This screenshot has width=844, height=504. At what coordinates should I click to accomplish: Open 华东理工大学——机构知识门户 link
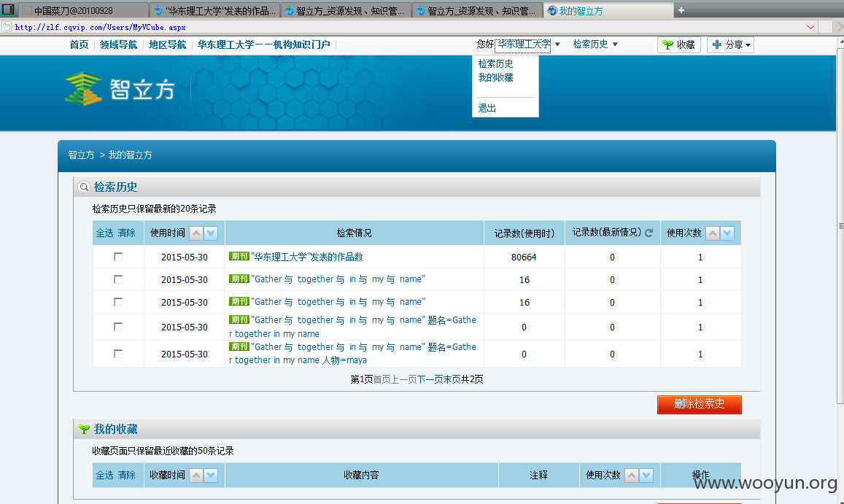(264, 44)
